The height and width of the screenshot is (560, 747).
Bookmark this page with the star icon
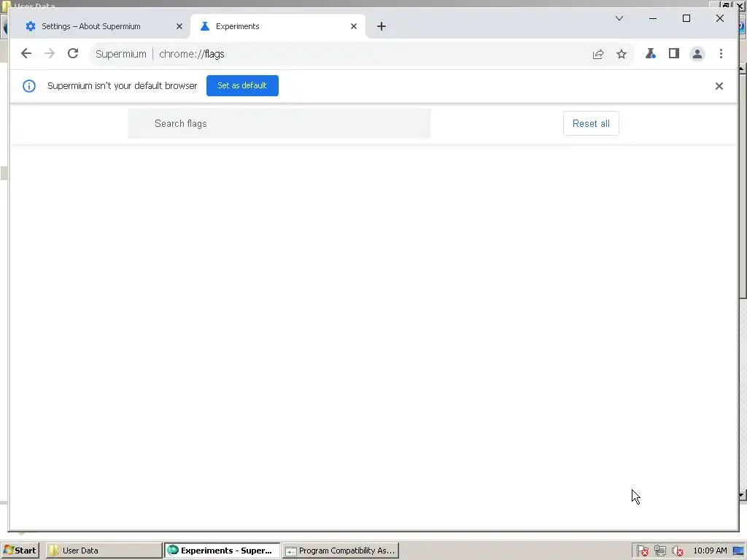(x=622, y=54)
